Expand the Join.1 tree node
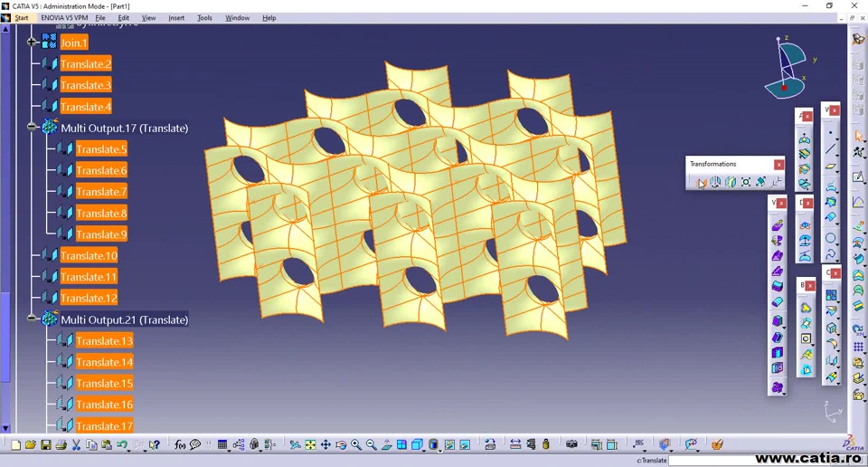 click(x=32, y=43)
